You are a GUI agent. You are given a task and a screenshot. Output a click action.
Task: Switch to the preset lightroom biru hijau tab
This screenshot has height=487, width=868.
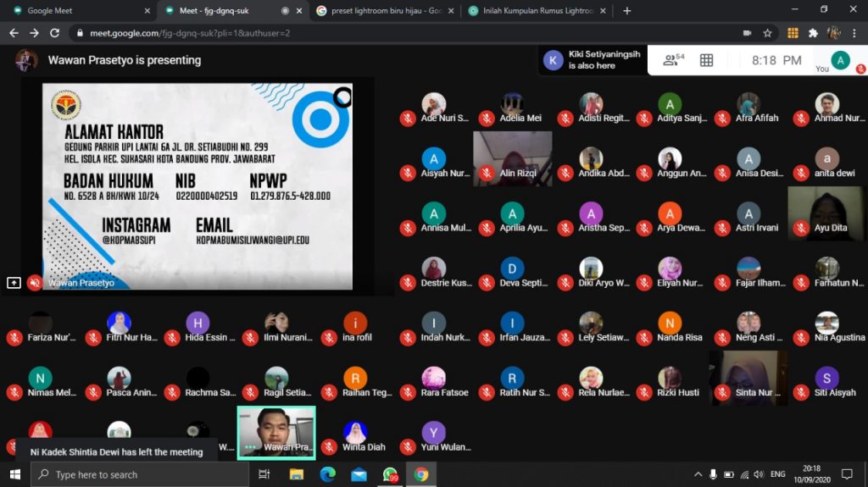tap(381, 11)
